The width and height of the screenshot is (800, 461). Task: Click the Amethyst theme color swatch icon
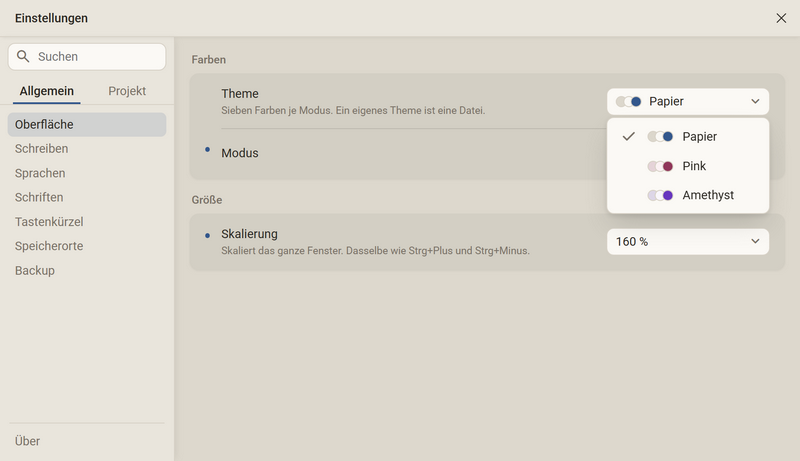coord(660,195)
